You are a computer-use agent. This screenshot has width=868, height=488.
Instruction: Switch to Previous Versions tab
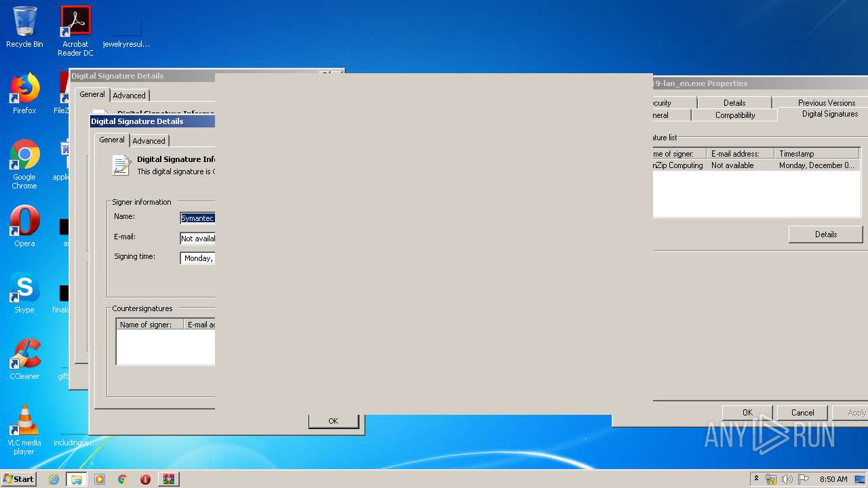click(826, 102)
